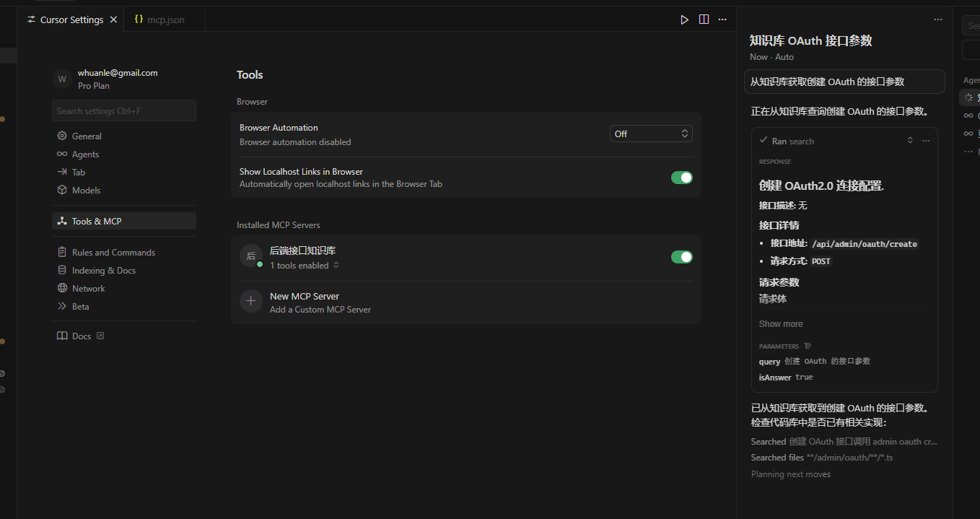
Task: Open chat panel more options ellipsis
Action: click(937, 19)
